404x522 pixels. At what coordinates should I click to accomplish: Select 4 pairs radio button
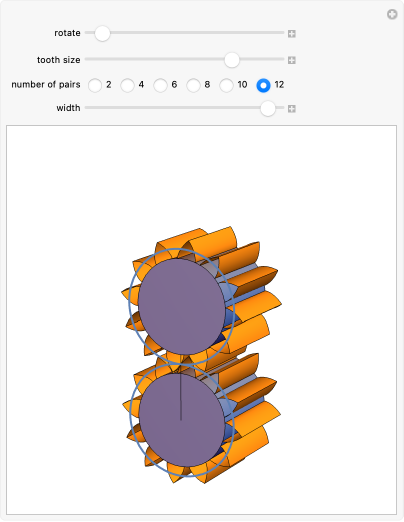(x=127, y=85)
